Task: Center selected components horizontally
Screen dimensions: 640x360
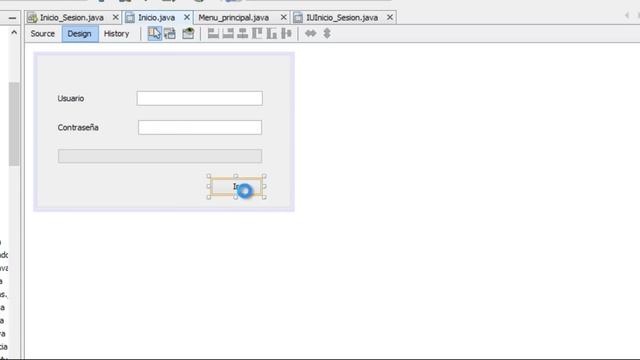Action: (242, 33)
